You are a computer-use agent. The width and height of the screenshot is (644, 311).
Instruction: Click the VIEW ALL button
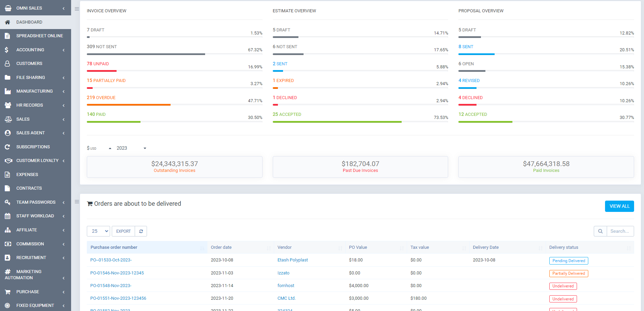point(619,206)
